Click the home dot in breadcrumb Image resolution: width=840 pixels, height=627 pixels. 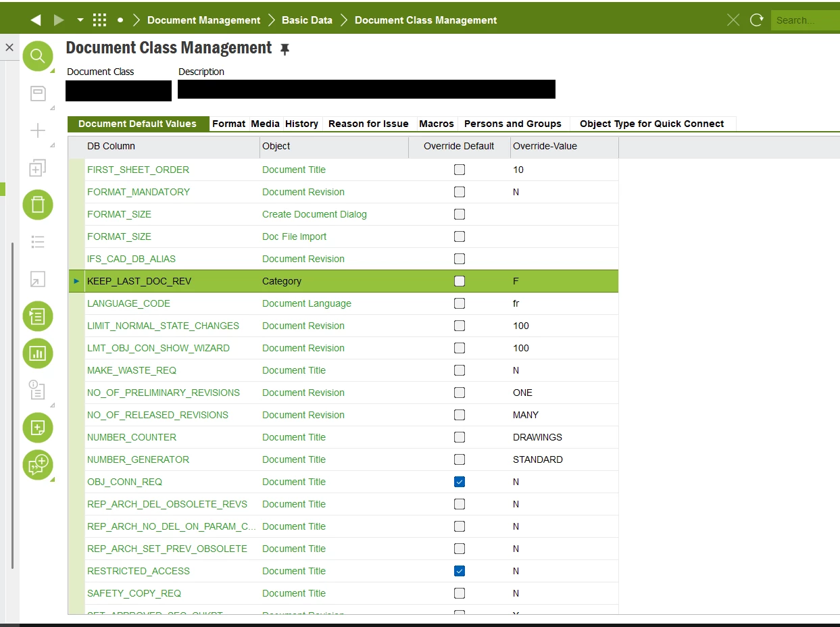coord(120,20)
